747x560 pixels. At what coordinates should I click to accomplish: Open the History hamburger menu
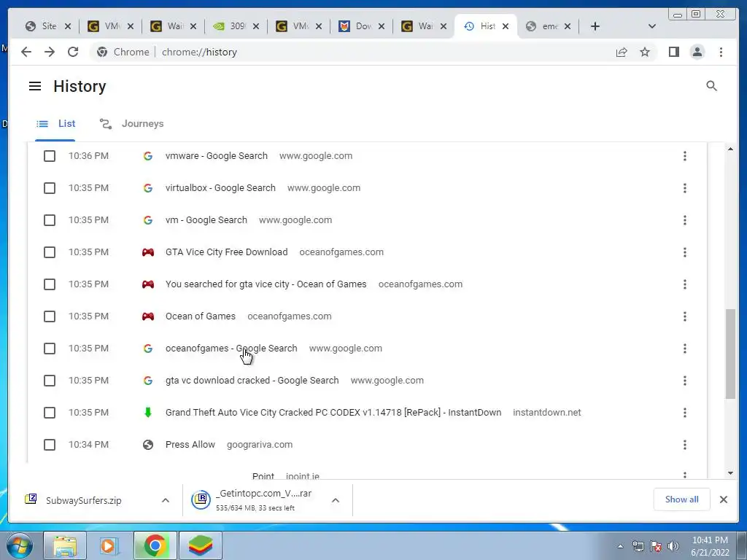tap(35, 86)
